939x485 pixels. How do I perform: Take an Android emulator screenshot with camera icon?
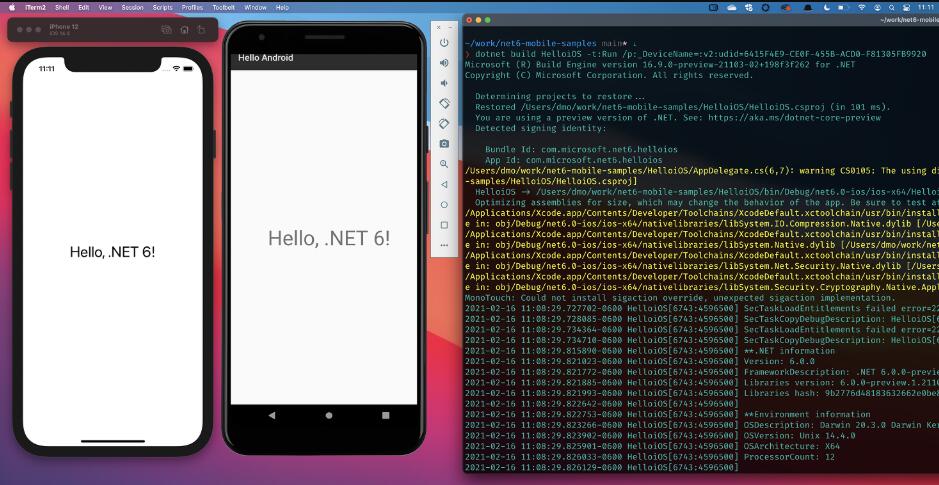(x=444, y=144)
